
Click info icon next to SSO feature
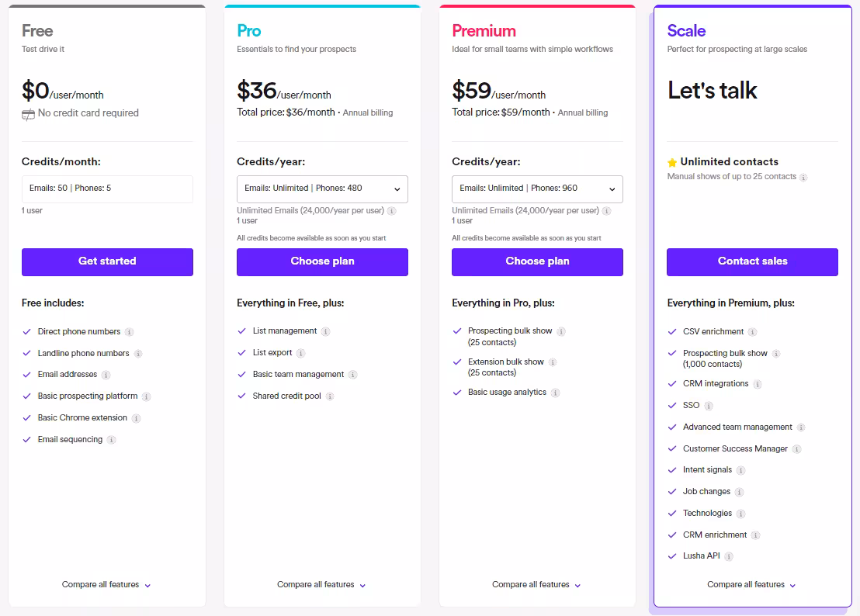point(709,406)
